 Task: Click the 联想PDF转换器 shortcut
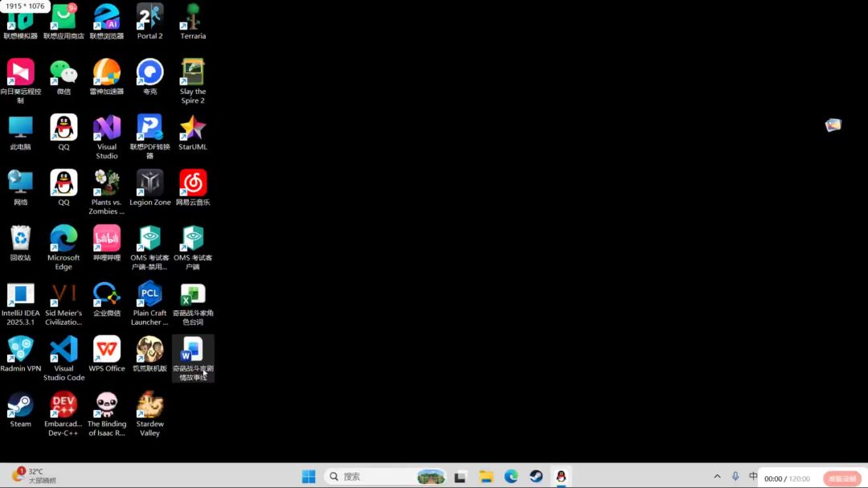[149, 136]
